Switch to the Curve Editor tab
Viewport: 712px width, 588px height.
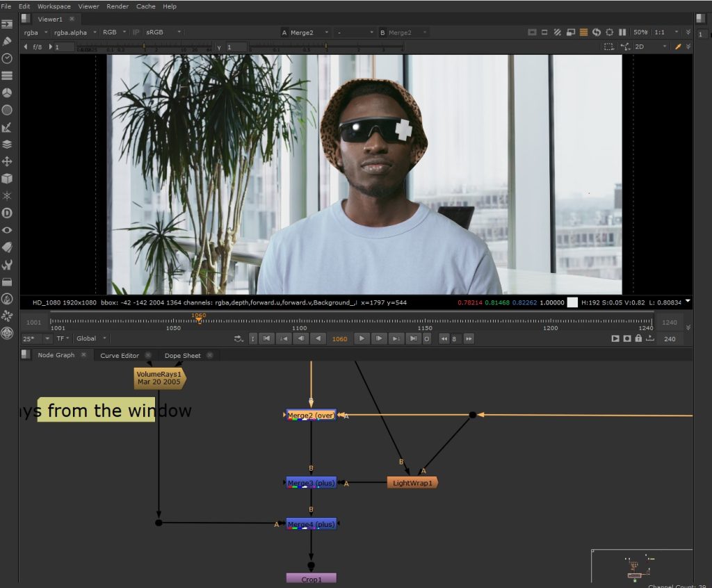pos(120,356)
